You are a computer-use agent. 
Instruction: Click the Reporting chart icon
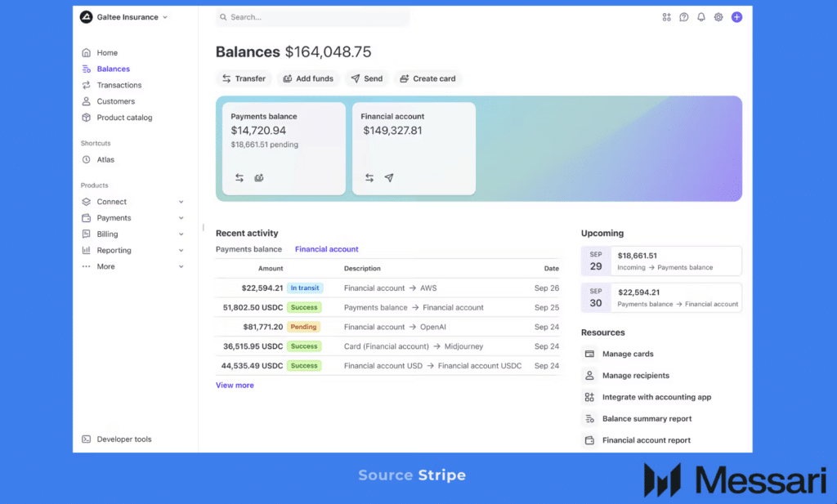(86, 250)
